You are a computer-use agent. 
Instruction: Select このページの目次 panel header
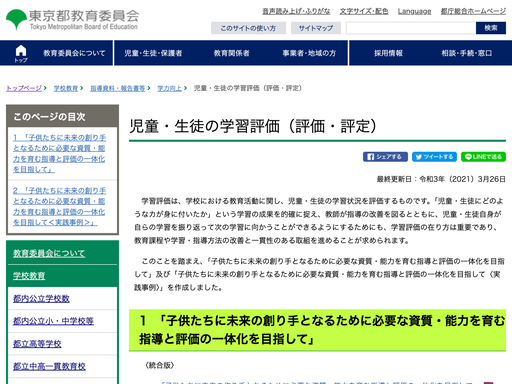pos(62,116)
